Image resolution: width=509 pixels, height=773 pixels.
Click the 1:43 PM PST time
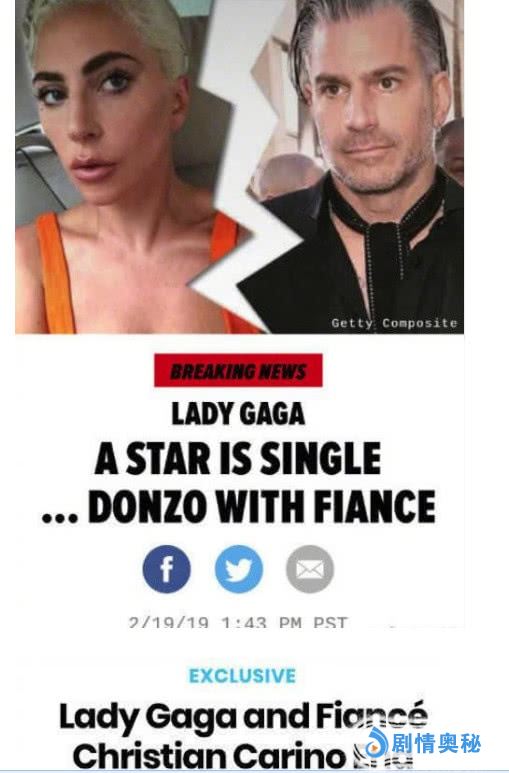[x=285, y=622]
